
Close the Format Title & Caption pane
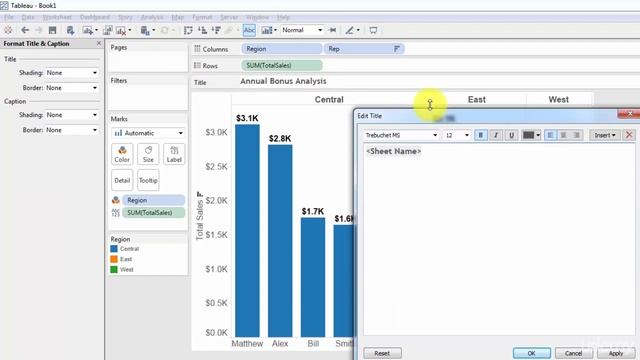tap(99, 43)
